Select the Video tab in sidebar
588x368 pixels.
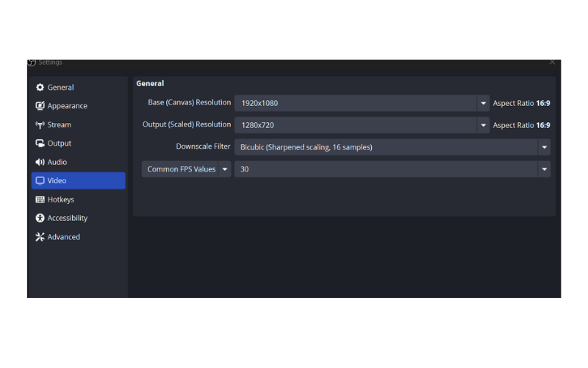pos(78,181)
